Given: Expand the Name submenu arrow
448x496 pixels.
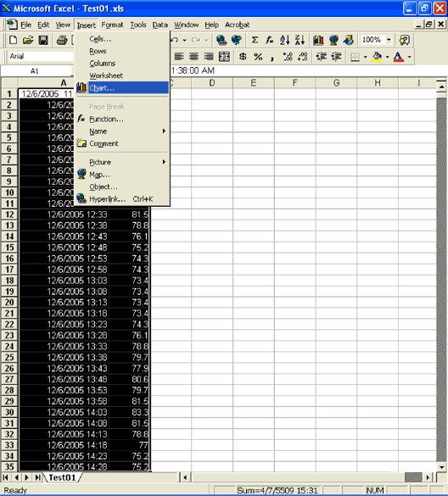Looking at the screenshot, I should pyautogui.click(x=164, y=131).
